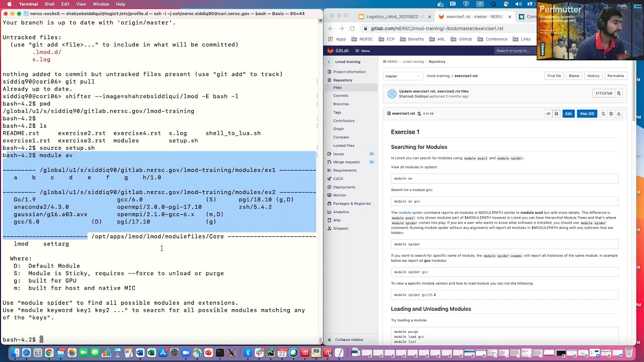Open Finder from the Dock
The height and width of the screenshot is (362, 644).
coord(16,353)
